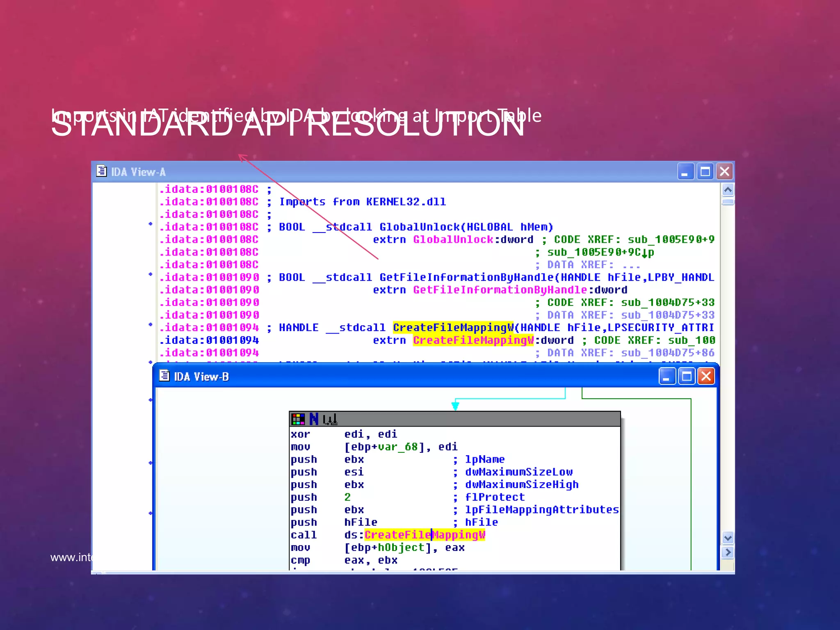This screenshot has width=840, height=630.
Task: Click the GetFileInformationByHandle prototype comment
Action: pos(497,277)
